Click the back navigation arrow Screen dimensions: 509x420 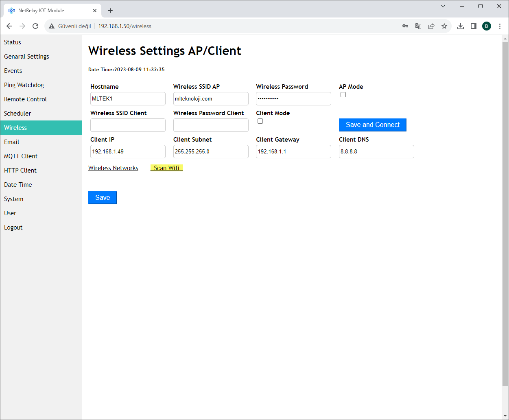[9, 26]
